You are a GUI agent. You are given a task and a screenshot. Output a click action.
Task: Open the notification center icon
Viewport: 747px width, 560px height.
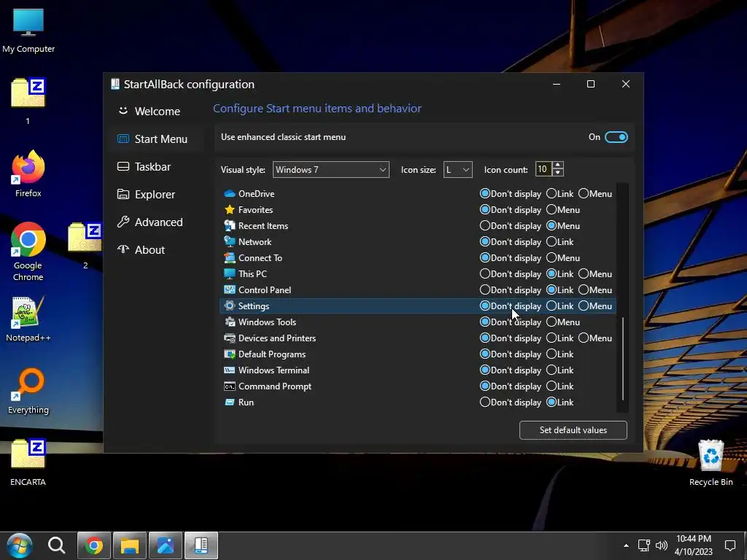pyautogui.click(x=729, y=545)
